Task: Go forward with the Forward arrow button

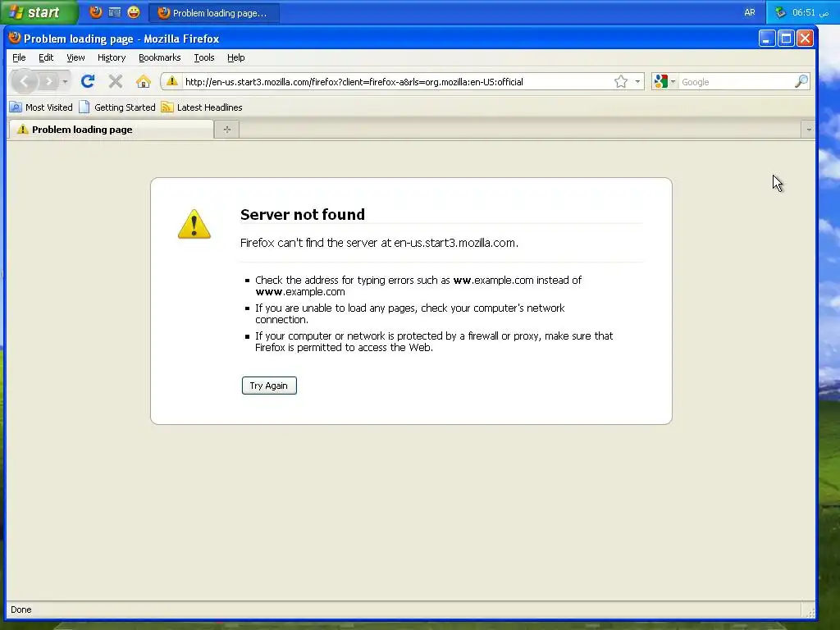Action: point(48,81)
